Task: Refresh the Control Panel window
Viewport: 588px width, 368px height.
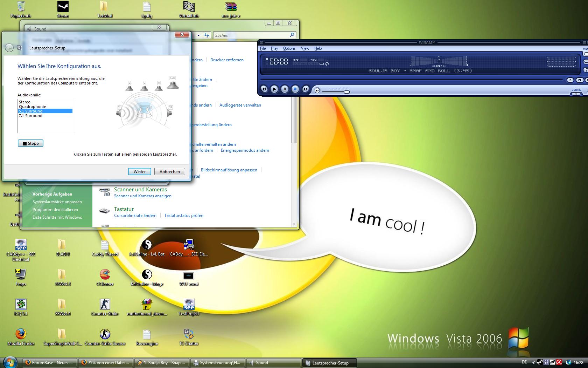Action: [206, 35]
